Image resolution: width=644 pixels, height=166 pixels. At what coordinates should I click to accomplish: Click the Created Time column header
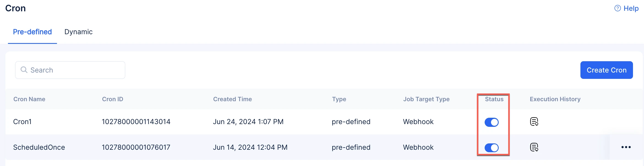pyautogui.click(x=233, y=99)
